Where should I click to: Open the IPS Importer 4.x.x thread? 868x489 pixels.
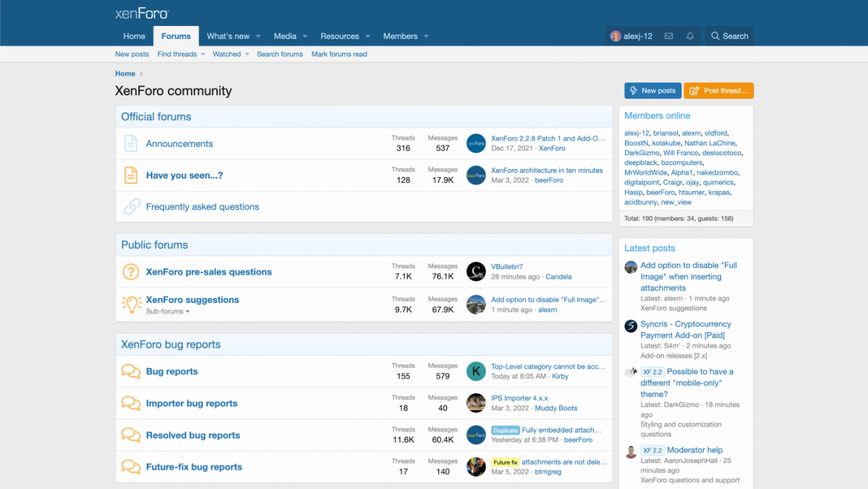click(519, 399)
